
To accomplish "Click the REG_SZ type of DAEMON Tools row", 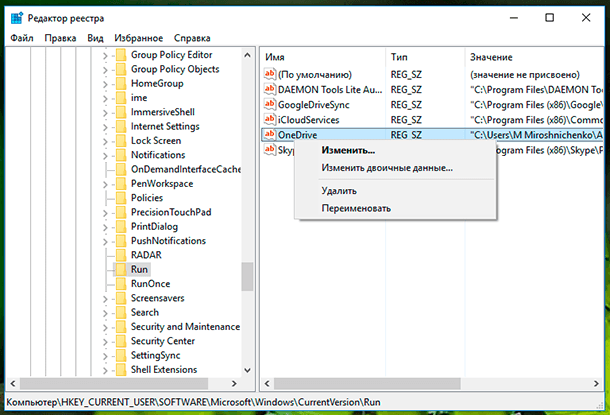I will (406, 89).
